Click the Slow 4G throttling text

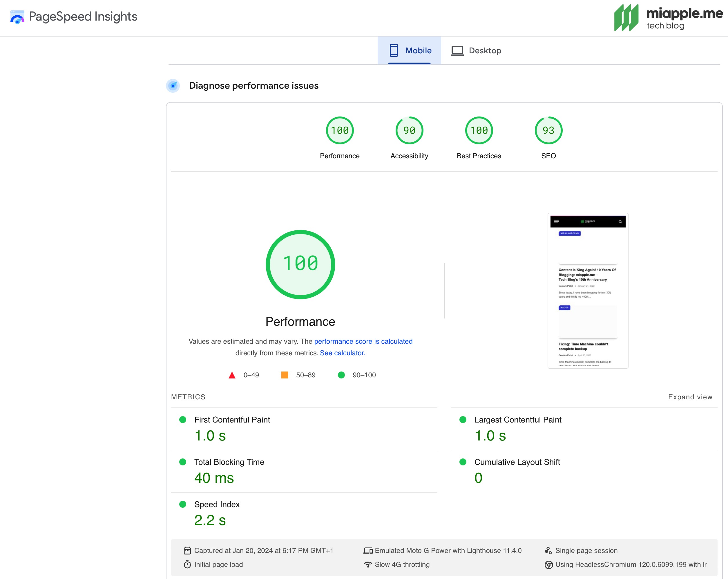tap(402, 565)
